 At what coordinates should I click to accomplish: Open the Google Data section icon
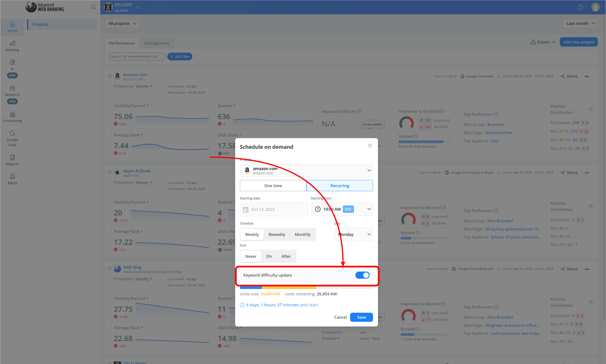click(x=12, y=133)
